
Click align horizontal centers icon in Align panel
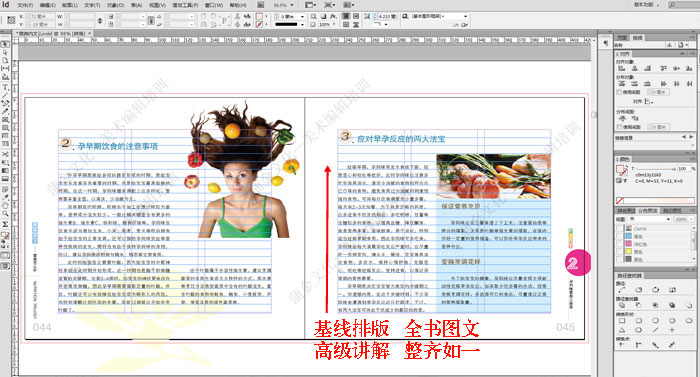[634, 68]
